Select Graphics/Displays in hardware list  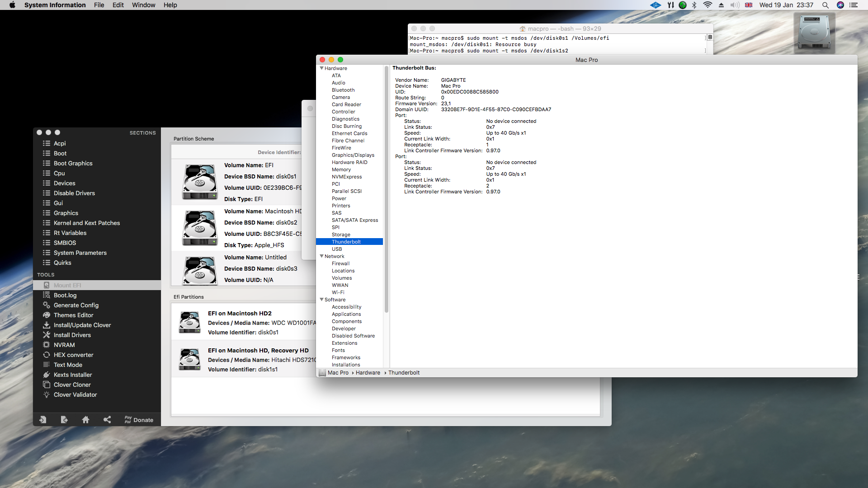[x=353, y=155]
